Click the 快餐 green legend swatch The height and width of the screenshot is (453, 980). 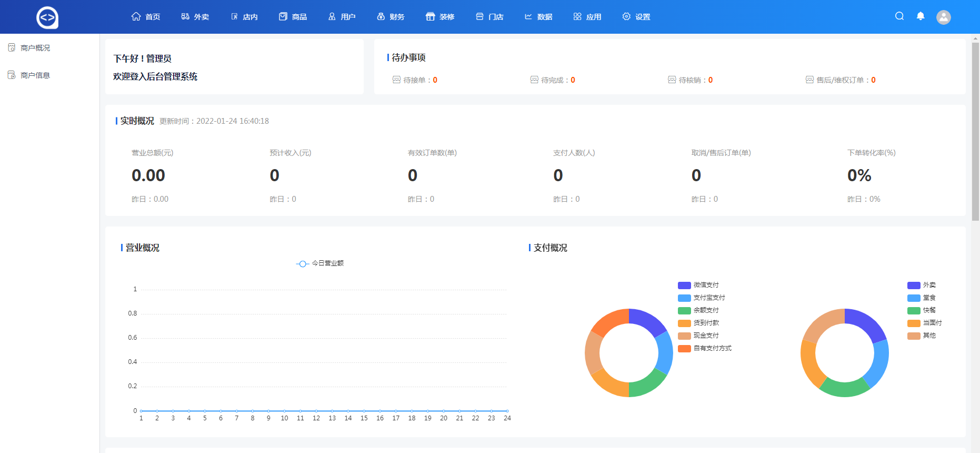coord(914,311)
